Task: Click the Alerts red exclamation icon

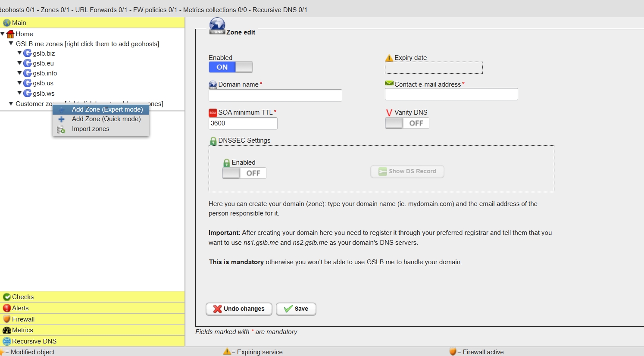Action: point(7,308)
